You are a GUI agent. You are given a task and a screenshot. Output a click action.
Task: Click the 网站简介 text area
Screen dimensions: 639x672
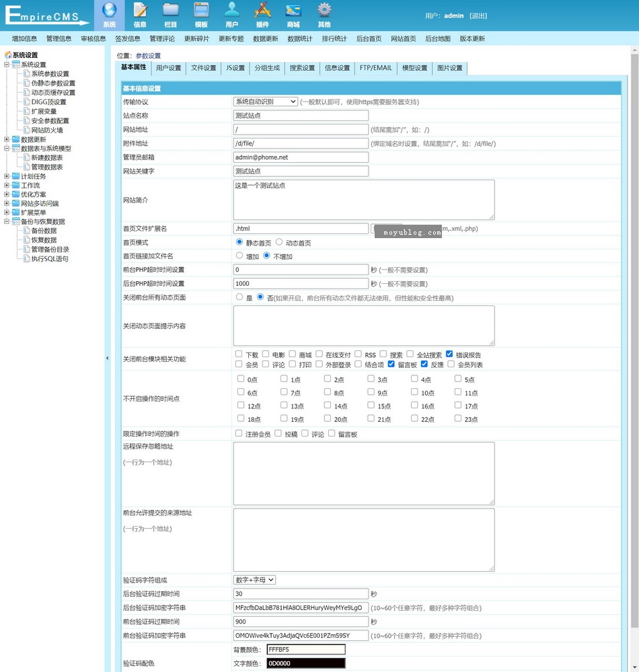pos(364,200)
